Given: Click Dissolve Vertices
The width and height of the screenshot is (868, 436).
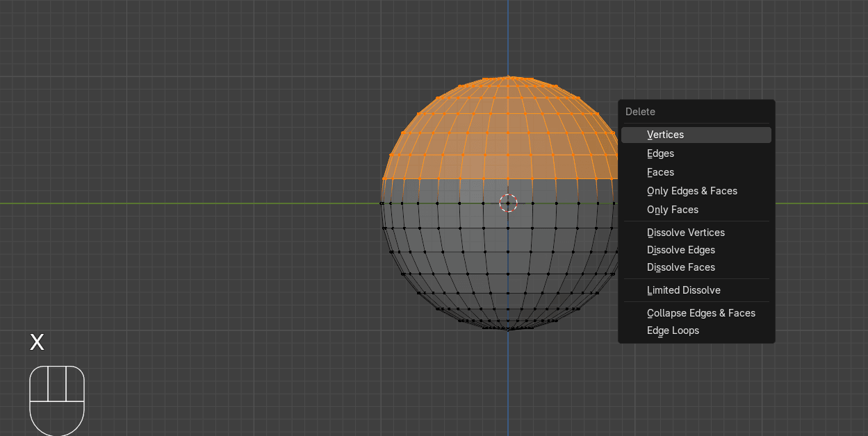Looking at the screenshot, I should pos(685,233).
